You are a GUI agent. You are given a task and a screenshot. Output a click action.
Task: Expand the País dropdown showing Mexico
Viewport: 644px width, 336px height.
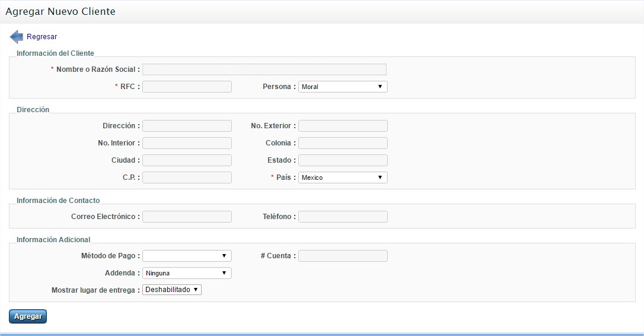pyautogui.click(x=342, y=177)
